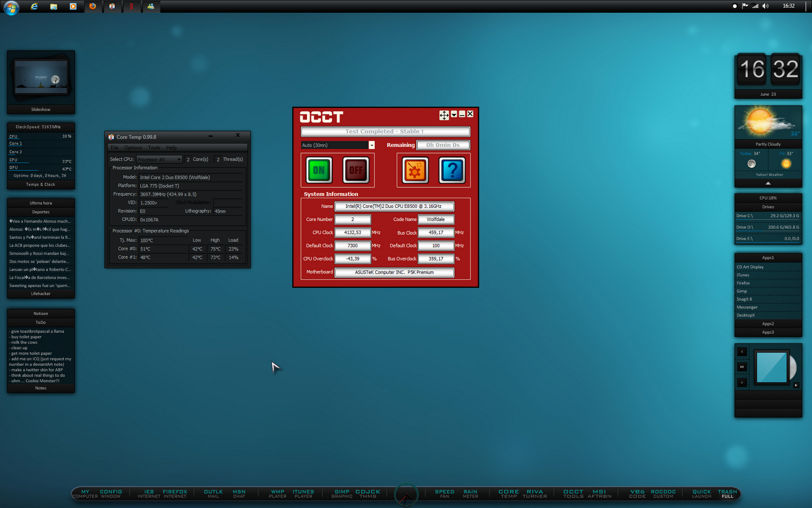Open the Options menu in Core Temp
The width and height of the screenshot is (812, 508).
pos(133,148)
